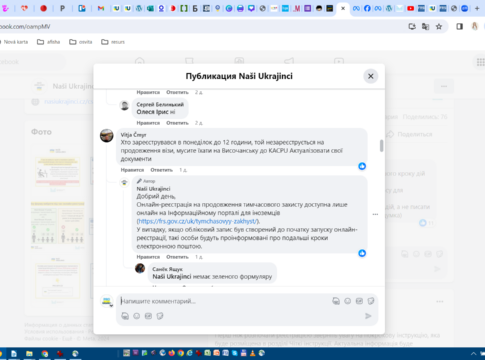Open the Олеся Ірис mention link

pos(152,112)
